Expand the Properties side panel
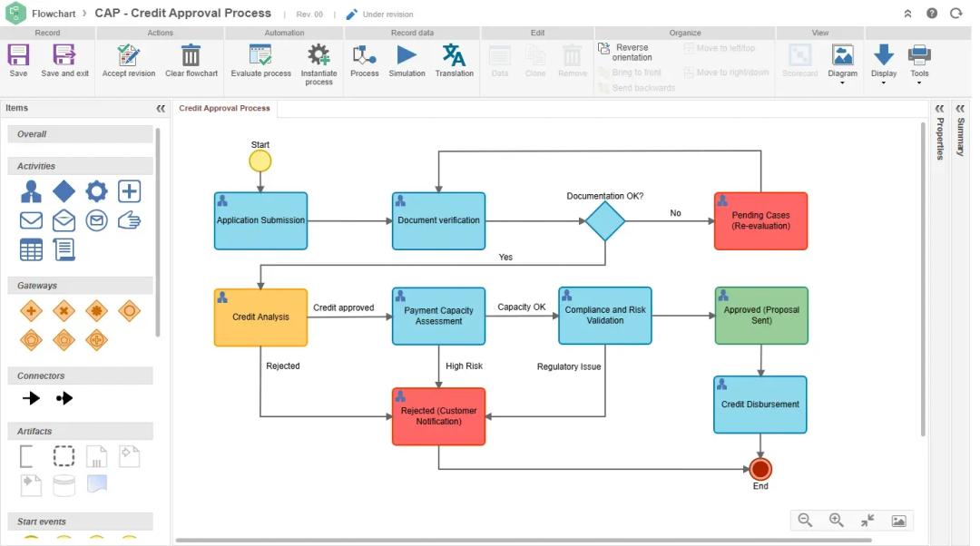 (x=940, y=109)
